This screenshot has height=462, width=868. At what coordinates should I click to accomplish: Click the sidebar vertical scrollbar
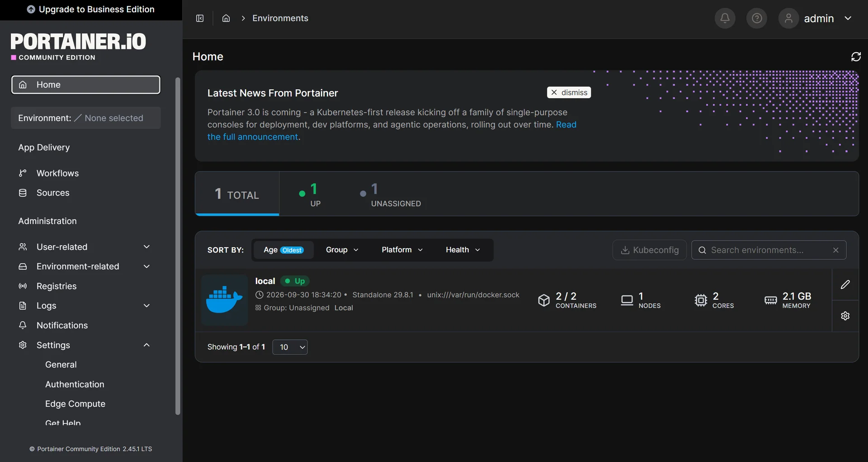click(x=178, y=246)
